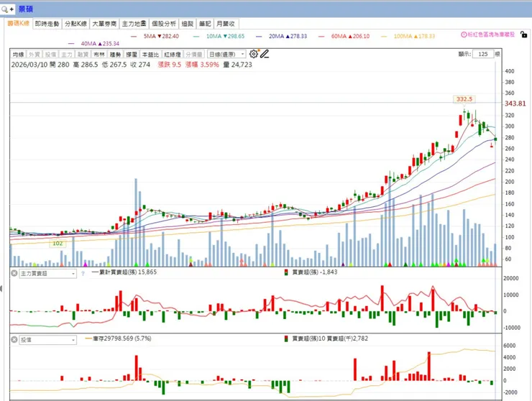
Task: Click the 343.81 price axis label
Action: 515,103
